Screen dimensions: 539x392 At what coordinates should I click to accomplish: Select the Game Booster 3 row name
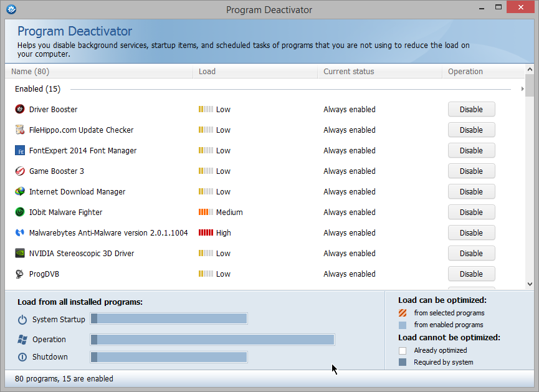pyautogui.click(x=56, y=171)
